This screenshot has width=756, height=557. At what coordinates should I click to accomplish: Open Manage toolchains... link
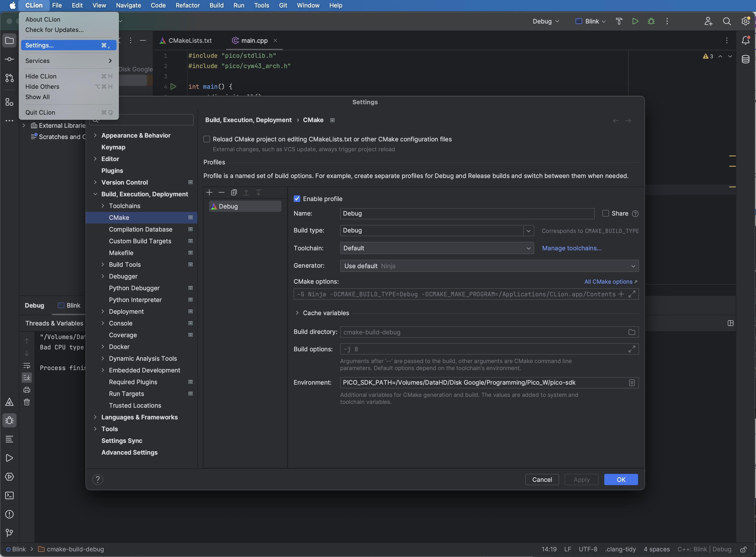pyautogui.click(x=572, y=248)
